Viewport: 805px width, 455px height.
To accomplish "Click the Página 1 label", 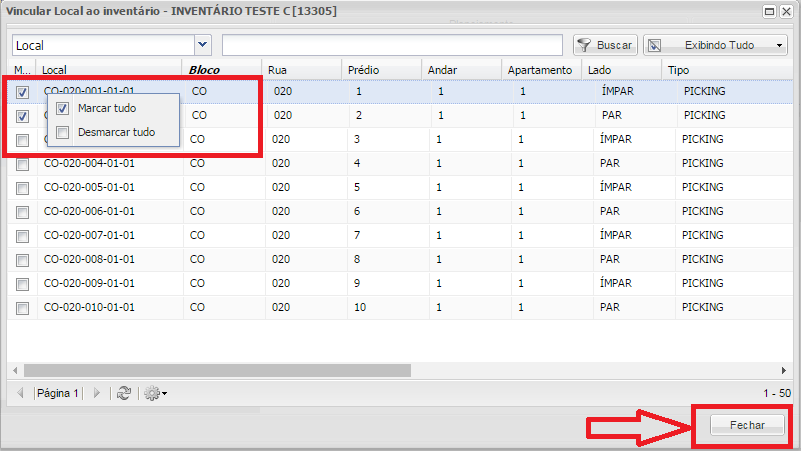I will (58, 393).
